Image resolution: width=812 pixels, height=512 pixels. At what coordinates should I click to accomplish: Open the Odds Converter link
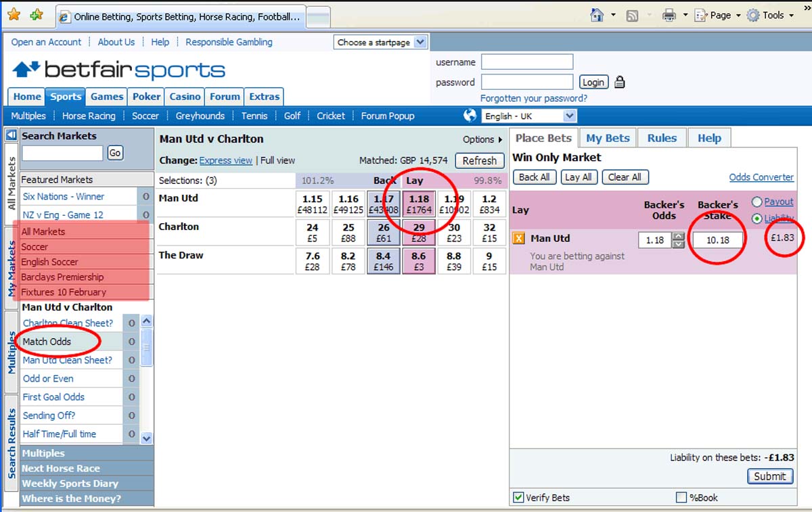click(761, 177)
